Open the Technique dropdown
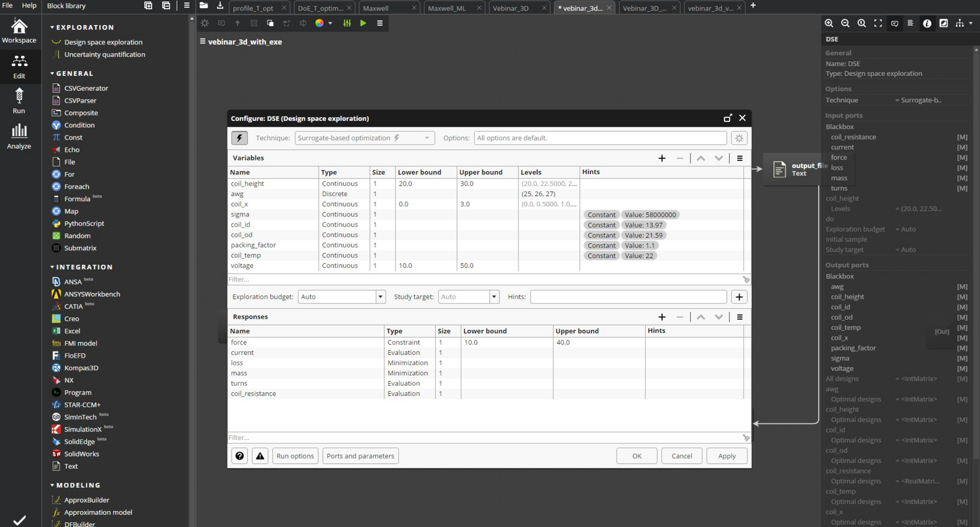The height and width of the screenshot is (527, 980). click(364, 138)
